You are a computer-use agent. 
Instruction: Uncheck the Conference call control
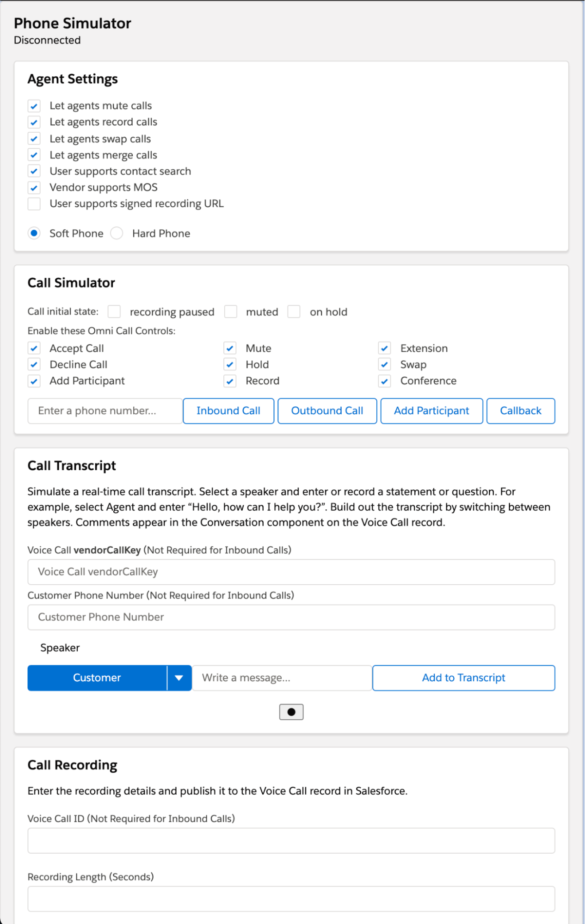tap(385, 381)
